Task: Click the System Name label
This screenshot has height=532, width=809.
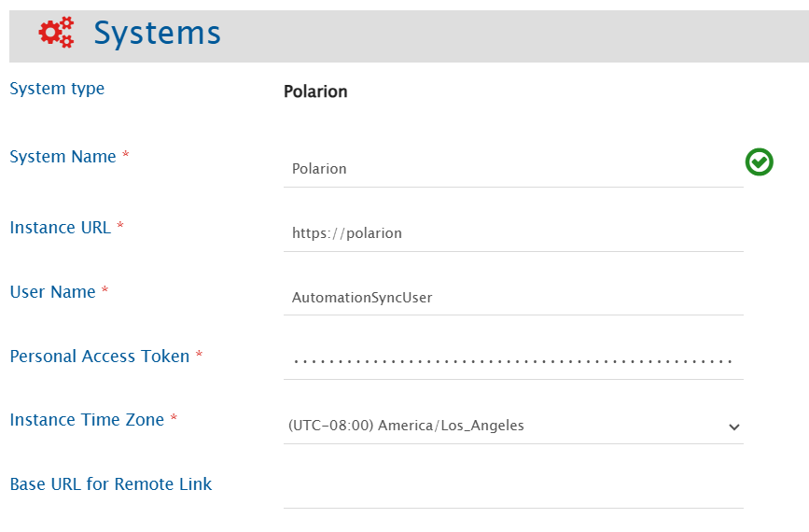Action: click(63, 157)
